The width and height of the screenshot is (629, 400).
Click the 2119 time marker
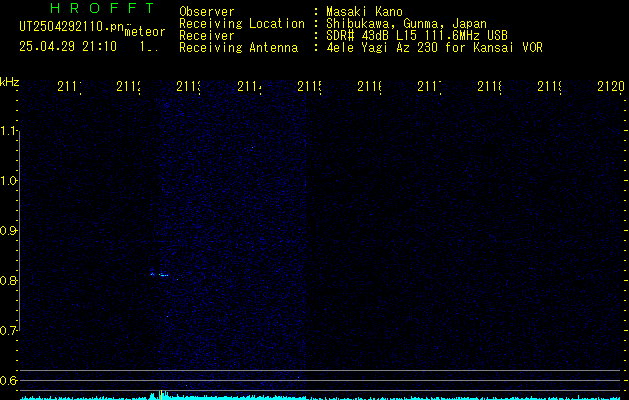pos(550,87)
